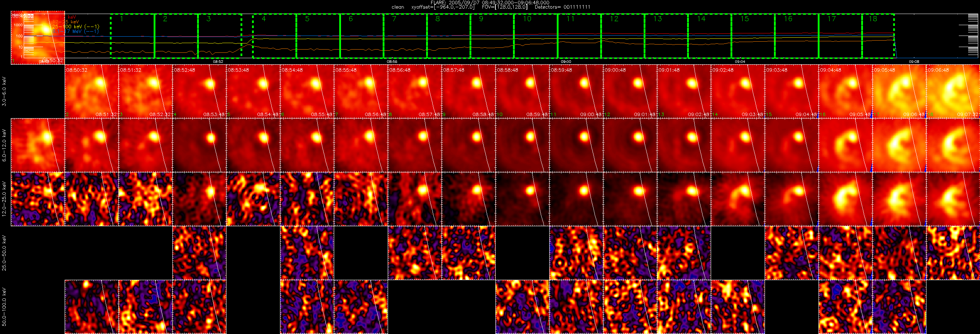Open the 12–25 keV image in the 09:02:48 column
Screen dimensions: 980x334
click(738, 199)
